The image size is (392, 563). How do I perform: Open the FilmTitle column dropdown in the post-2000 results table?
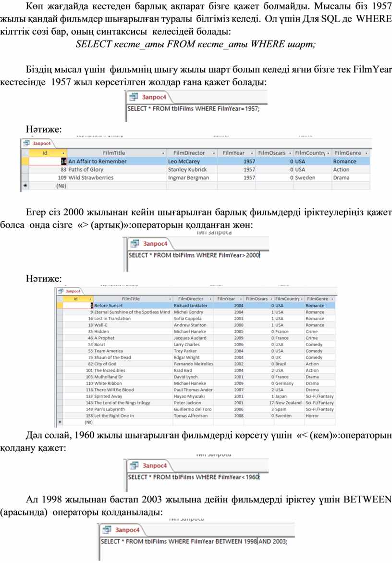[x=170, y=299]
